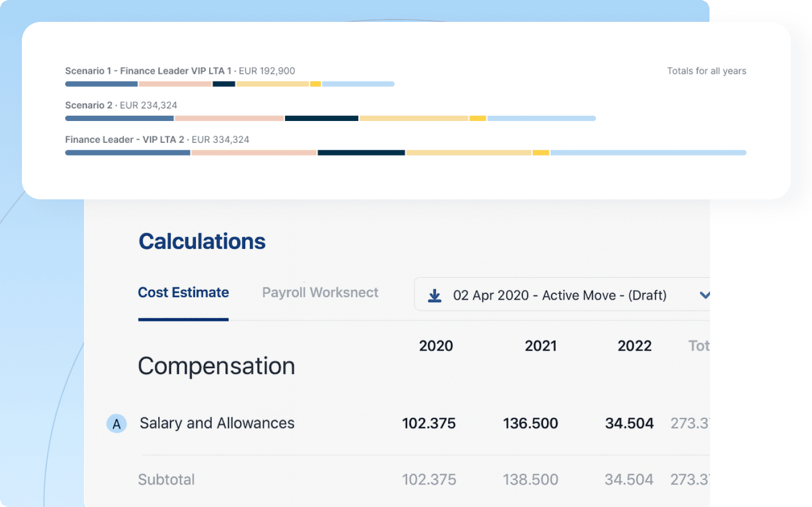This screenshot has width=812, height=507.
Task: Click the navy segment in Scenario 1 bar
Action: [x=223, y=84]
